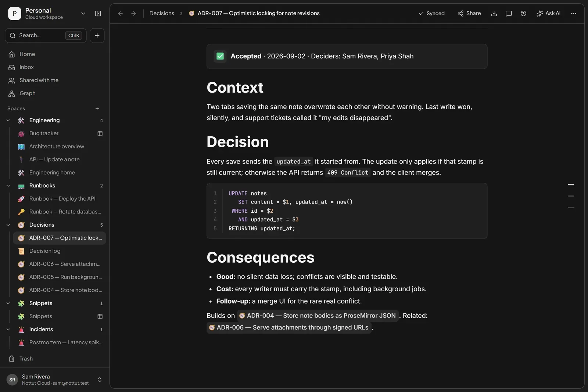Click the Synced status indicator

coord(431,14)
